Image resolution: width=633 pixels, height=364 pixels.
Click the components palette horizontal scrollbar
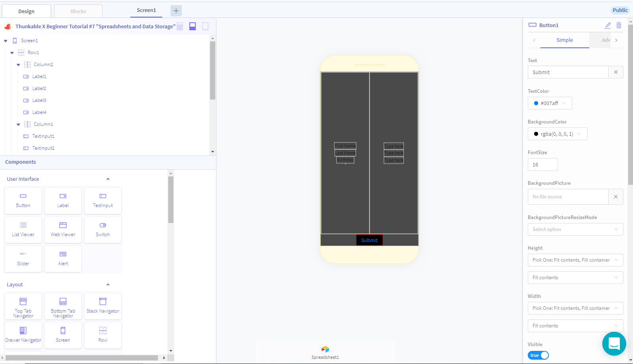pos(82,358)
